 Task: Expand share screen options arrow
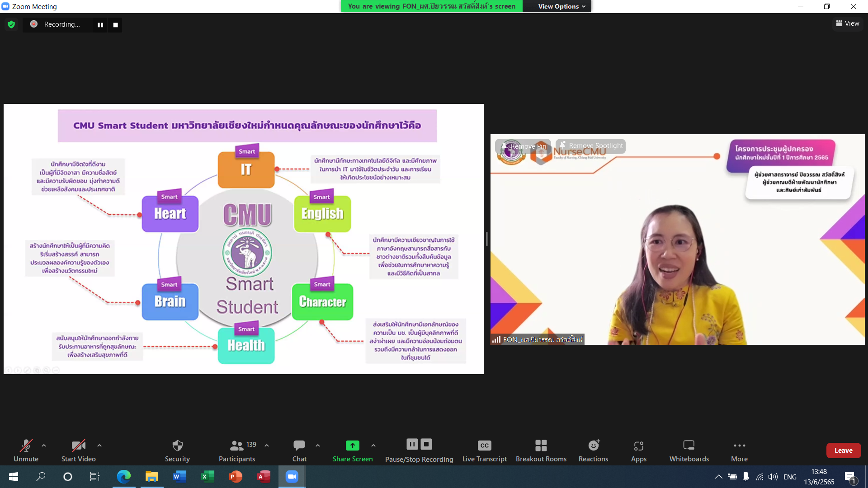[373, 446]
